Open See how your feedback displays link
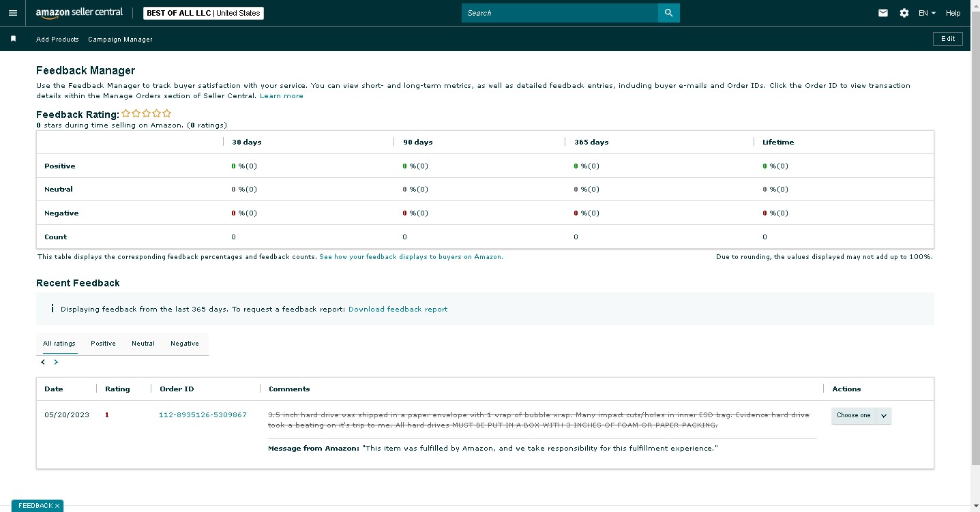Screen dimensions: 980x512 point(411,257)
